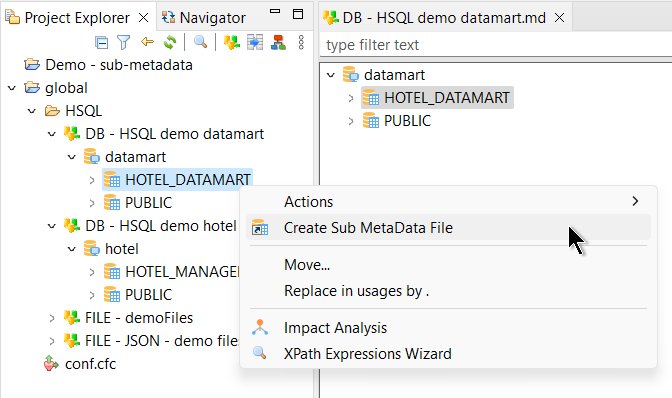The height and width of the screenshot is (398, 672).
Task: Click the hotel database icon in tree
Action: point(92,248)
